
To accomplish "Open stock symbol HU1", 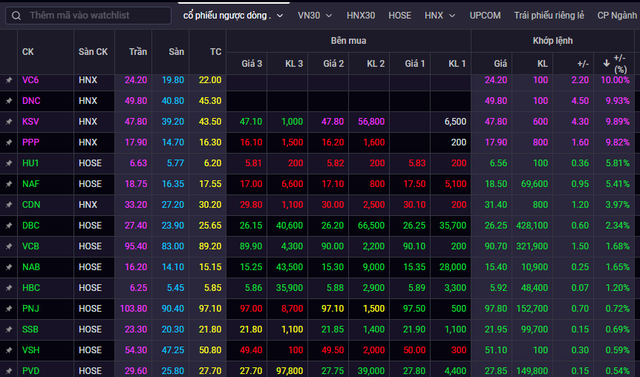I will (x=30, y=163).
